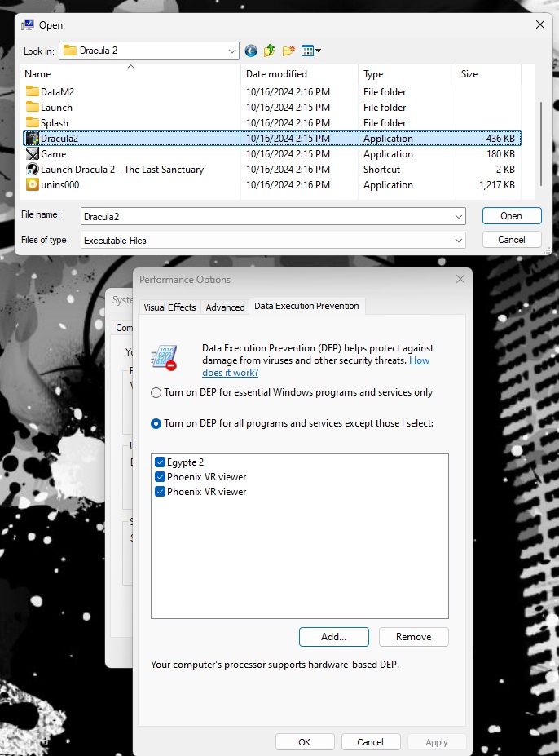This screenshot has height=756, width=559.
Task: Click the Shortcut type cell
Action: click(381, 170)
